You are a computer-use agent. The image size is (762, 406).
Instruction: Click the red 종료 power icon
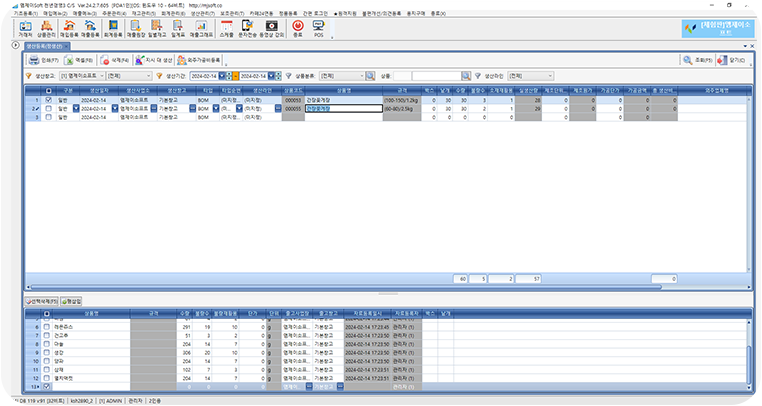point(297,29)
